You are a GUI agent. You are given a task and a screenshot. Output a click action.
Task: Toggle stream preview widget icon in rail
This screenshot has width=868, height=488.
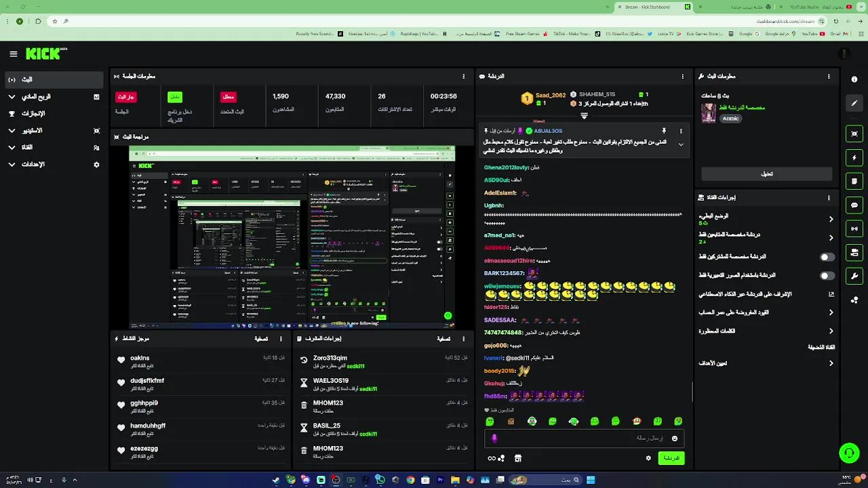[x=854, y=134]
